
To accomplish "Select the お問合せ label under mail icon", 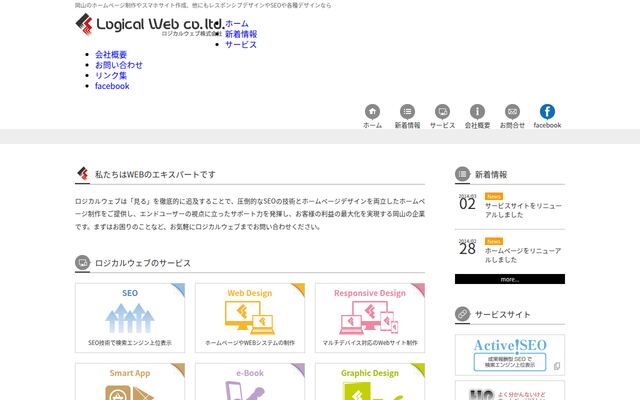I will 512,125.
